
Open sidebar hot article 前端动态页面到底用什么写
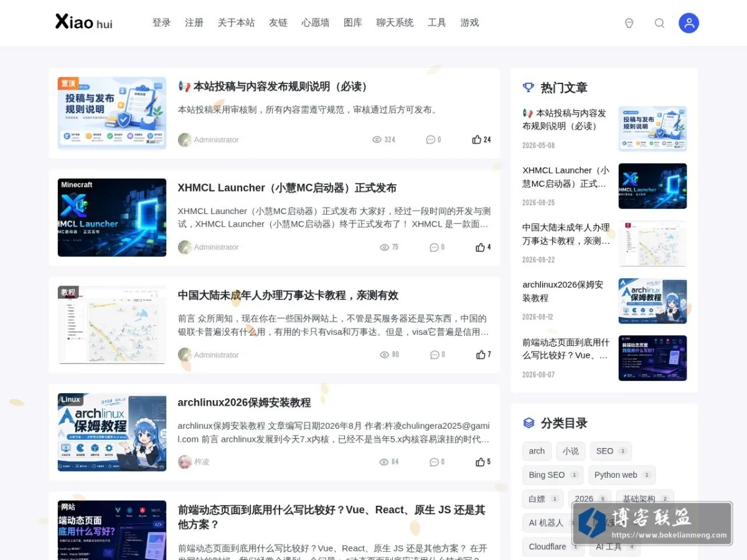[566, 349]
